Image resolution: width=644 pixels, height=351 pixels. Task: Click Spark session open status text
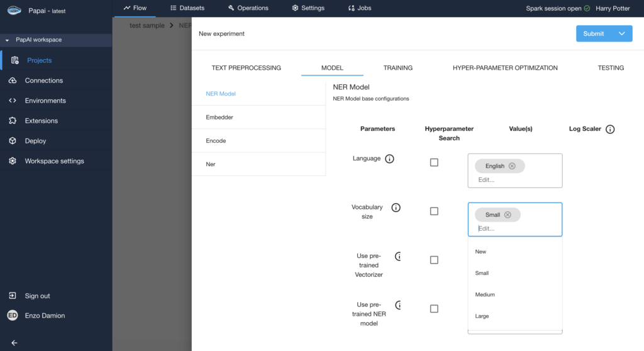553,8
